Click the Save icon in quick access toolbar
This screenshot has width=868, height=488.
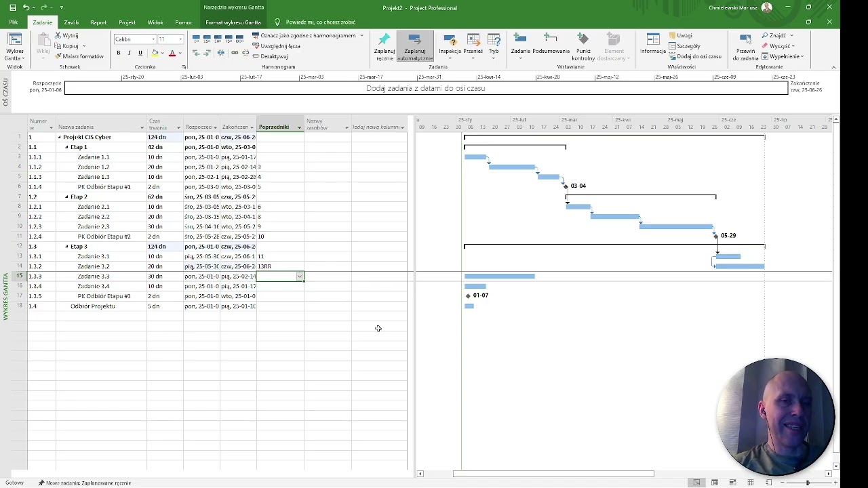tap(12, 7)
